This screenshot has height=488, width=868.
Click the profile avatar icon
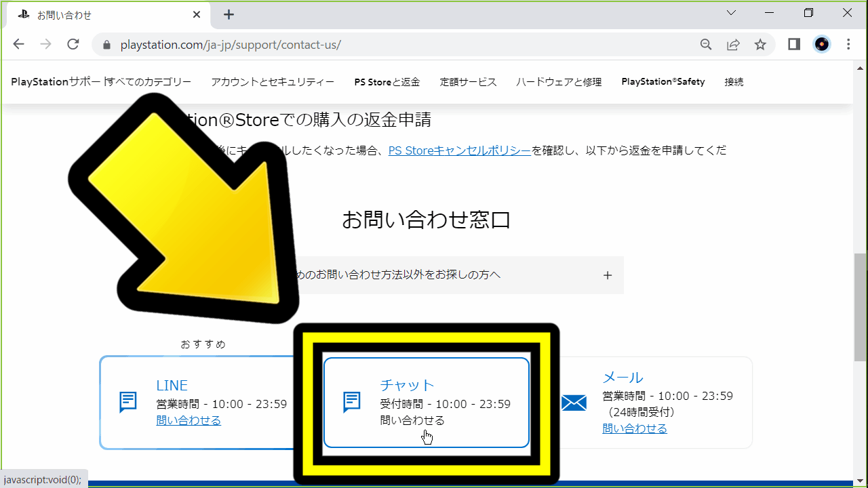pyautogui.click(x=821, y=44)
